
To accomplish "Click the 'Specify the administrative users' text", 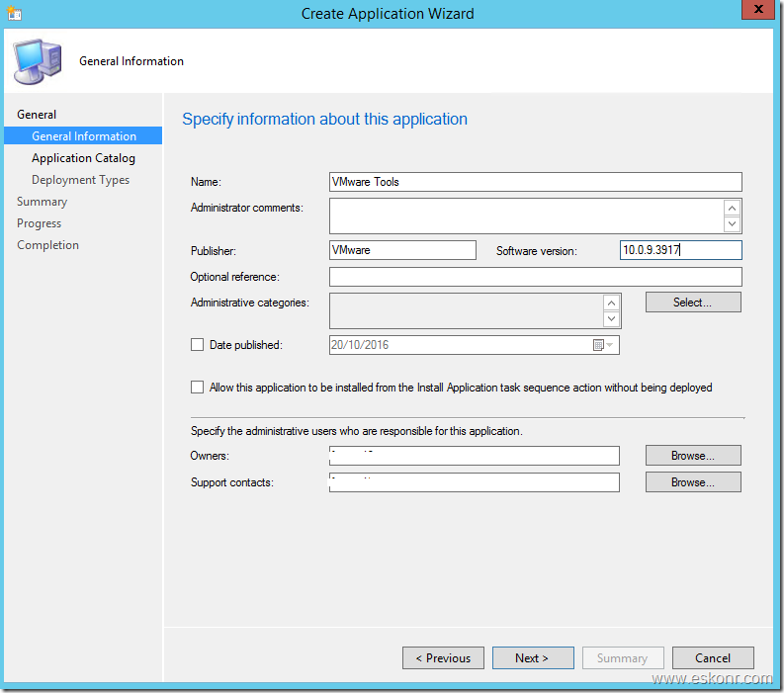I will coord(357,431).
